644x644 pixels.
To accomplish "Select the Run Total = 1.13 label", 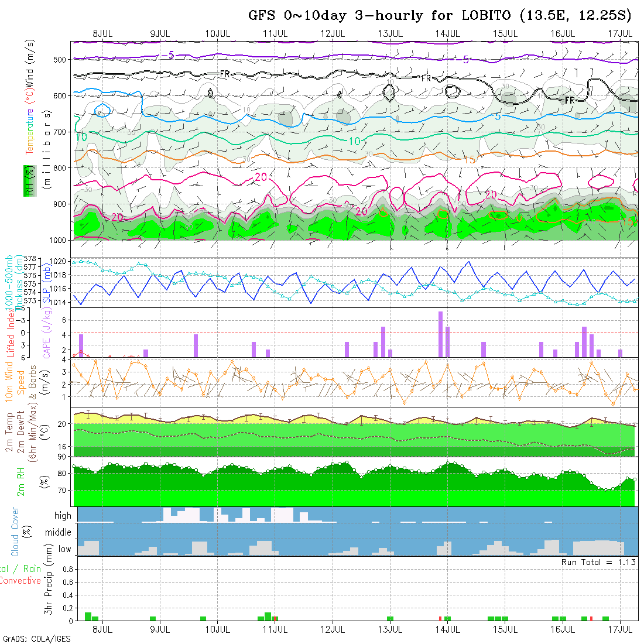I will [x=598, y=562].
